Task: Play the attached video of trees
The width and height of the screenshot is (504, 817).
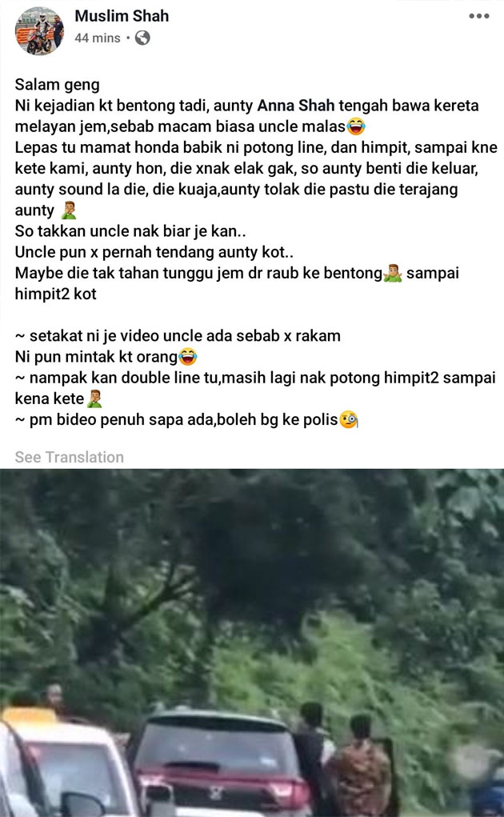Action: (x=252, y=643)
